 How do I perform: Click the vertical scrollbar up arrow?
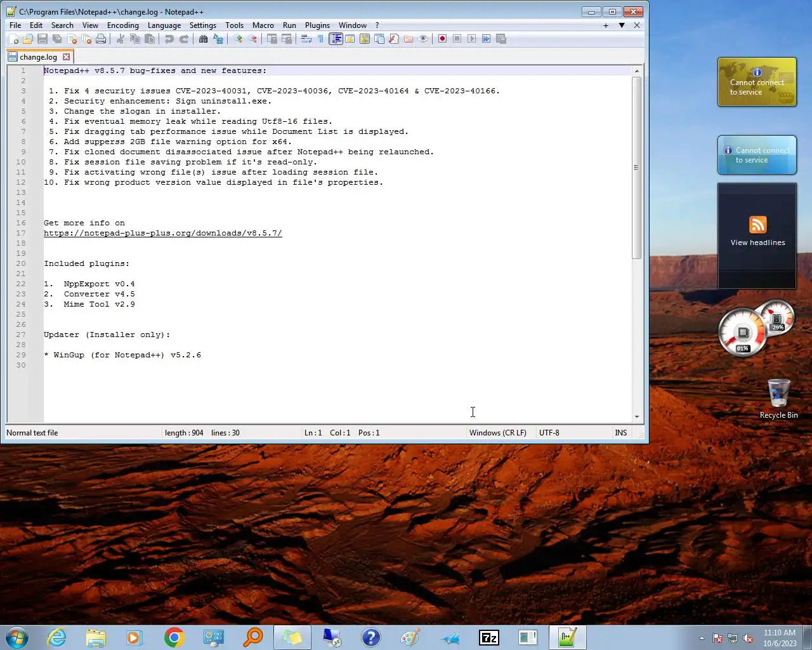click(x=637, y=71)
